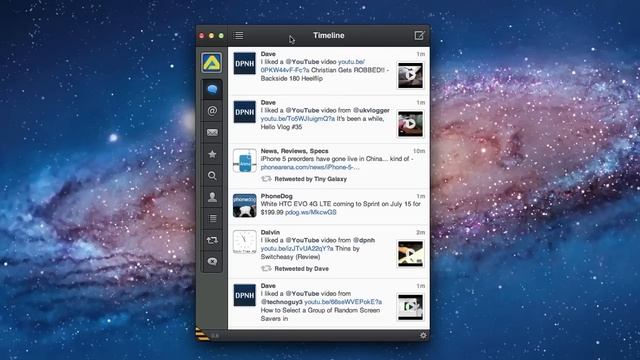Click "Retweeted by Dave" label
This screenshot has height=360, width=640.
point(301,269)
